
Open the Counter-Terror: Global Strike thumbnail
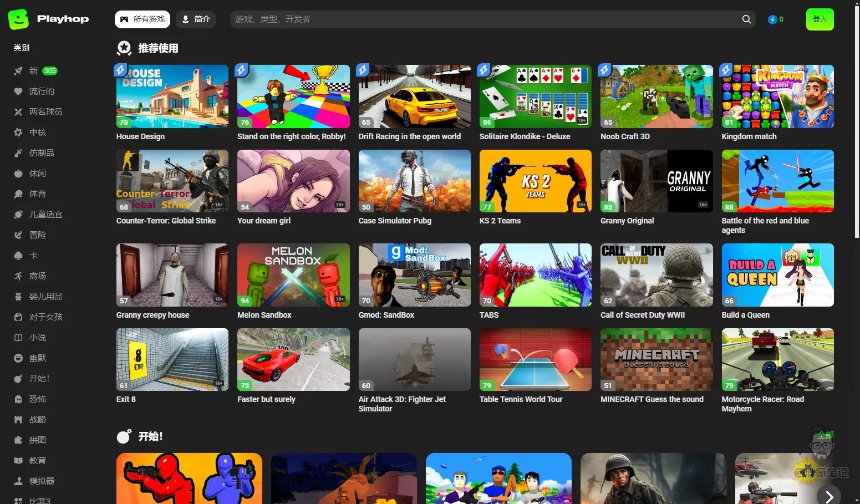click(172, 181)
